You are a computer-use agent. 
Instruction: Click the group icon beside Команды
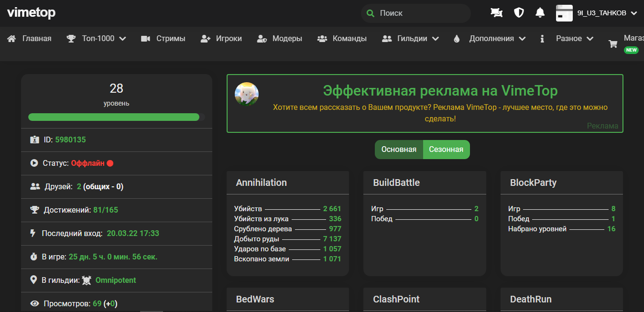click(x=322, y=39)
